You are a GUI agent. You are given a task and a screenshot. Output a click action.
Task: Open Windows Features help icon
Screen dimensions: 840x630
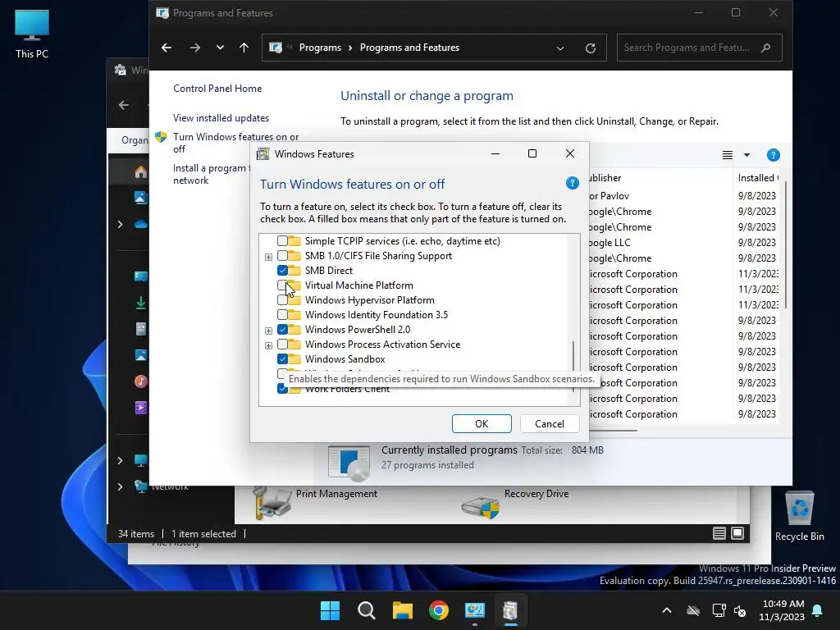point(572,183)
